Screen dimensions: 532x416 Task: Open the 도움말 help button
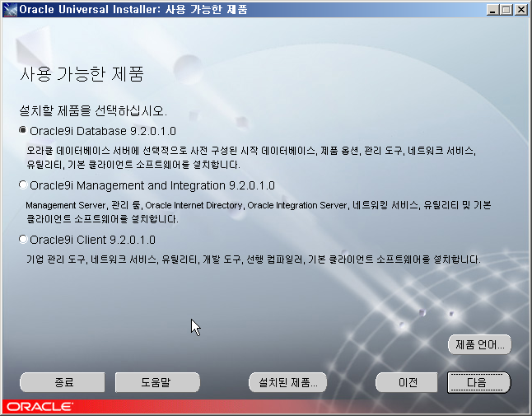157,382
